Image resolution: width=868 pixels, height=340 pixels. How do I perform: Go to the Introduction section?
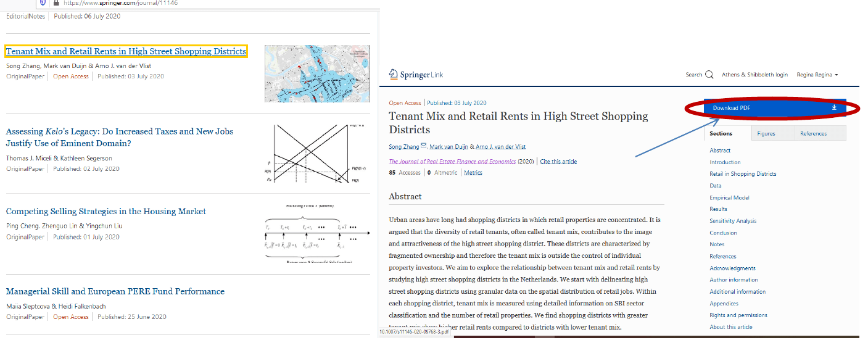tap(725, 162)
